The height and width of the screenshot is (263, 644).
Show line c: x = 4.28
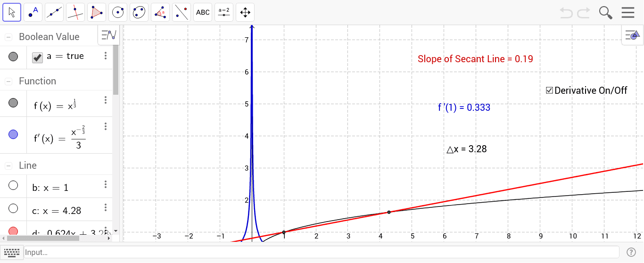click(13, 208)
